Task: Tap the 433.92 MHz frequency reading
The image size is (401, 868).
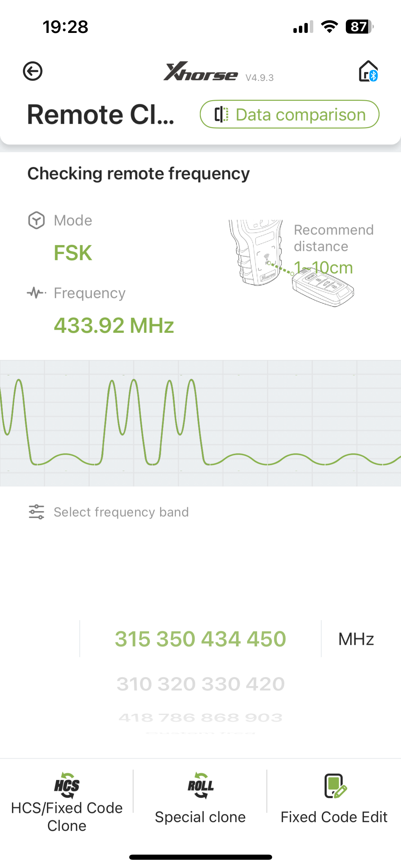Action: [114, 325]
